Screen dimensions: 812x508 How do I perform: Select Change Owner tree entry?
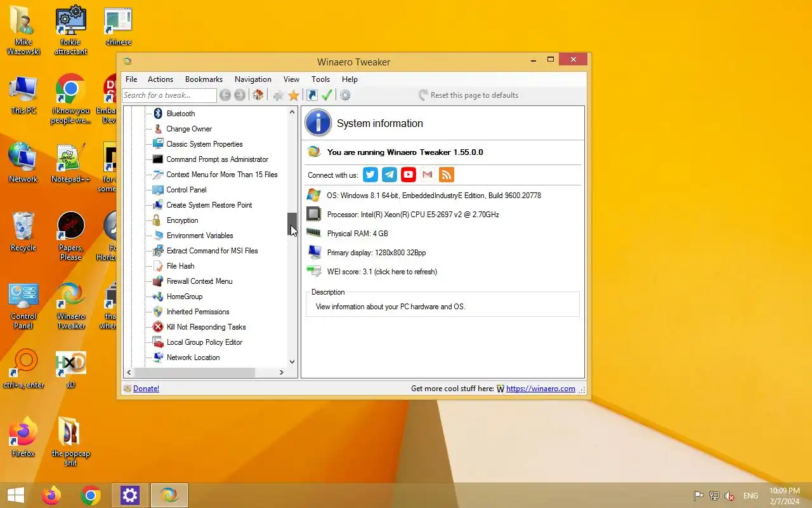(x=189, y=129)
